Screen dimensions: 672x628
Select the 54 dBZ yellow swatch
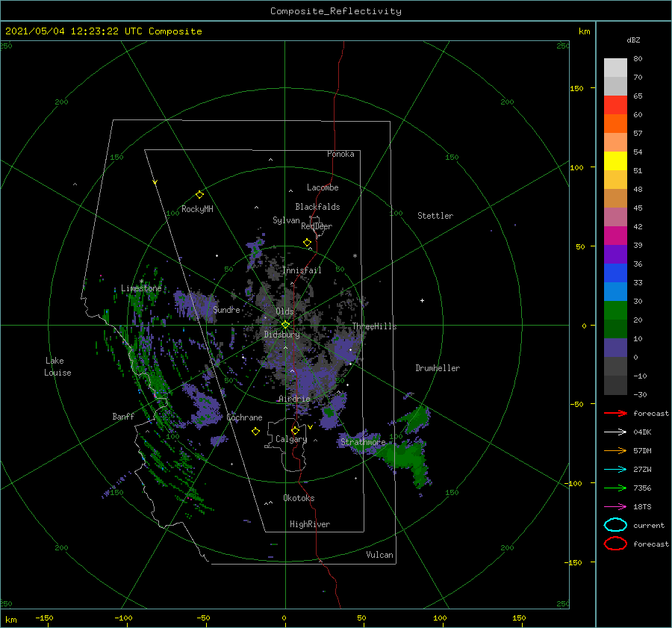(x=615, y=161)
